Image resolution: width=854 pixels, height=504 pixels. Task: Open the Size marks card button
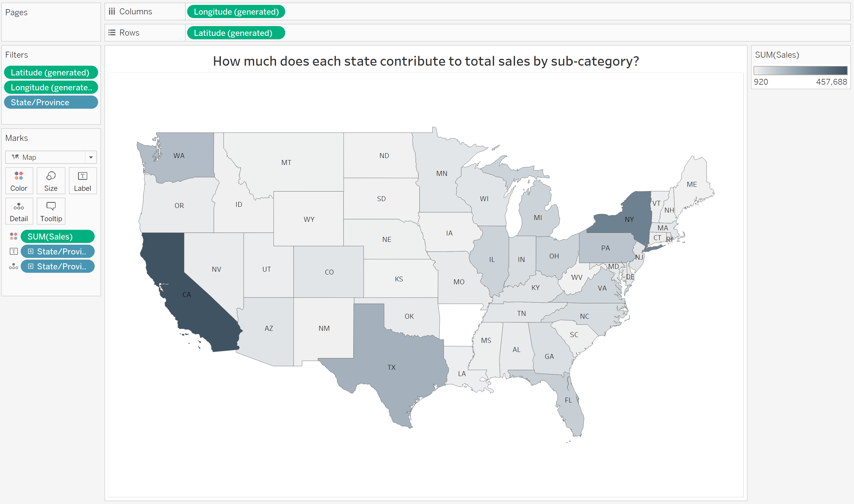[51, 181]
